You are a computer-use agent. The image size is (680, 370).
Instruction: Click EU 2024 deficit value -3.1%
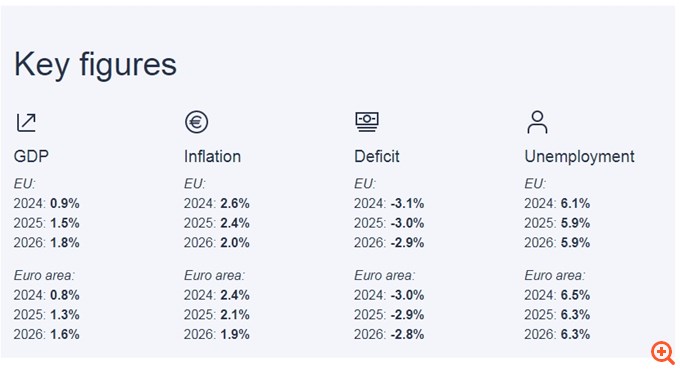point(407,203)
